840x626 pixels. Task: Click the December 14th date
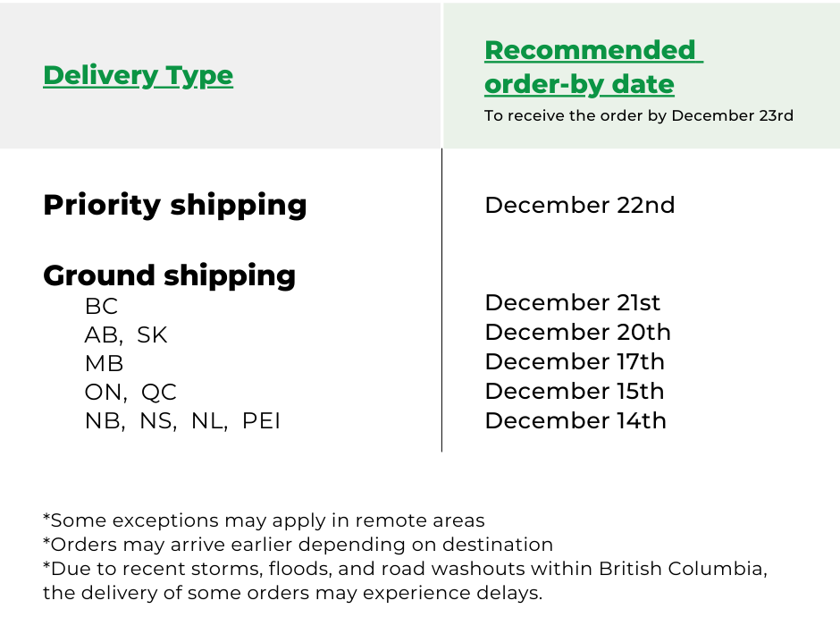coord(575,420)
